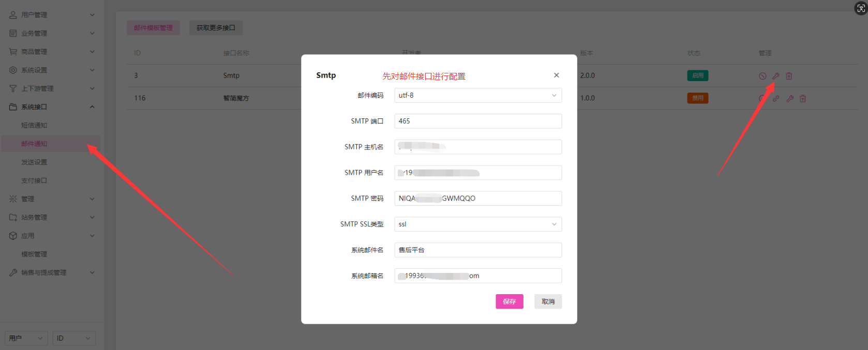Viewport: 868px width, 350px height.
Task: Click the Smtp name in table row 3
Action: tap(231, 75)
